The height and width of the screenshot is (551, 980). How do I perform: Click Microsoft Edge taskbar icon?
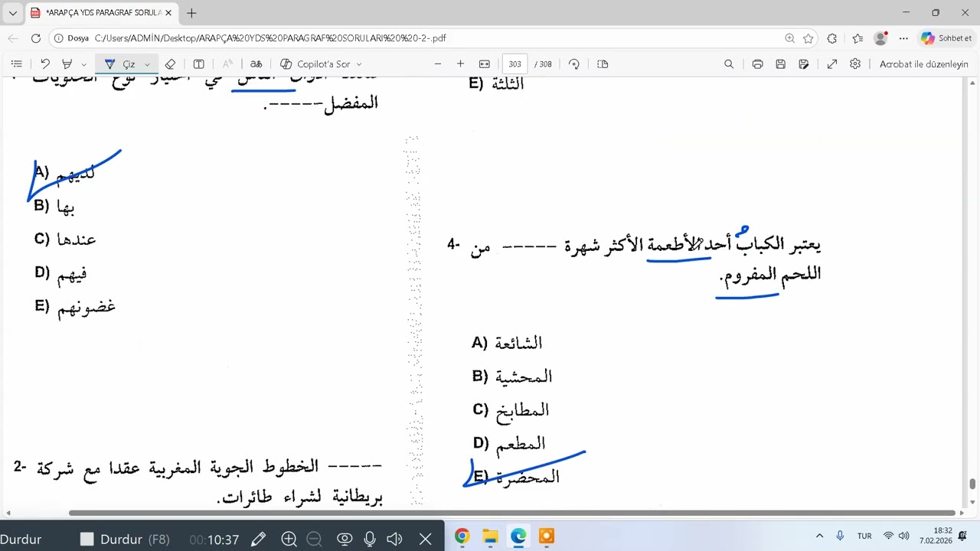(x=518, y=536)
